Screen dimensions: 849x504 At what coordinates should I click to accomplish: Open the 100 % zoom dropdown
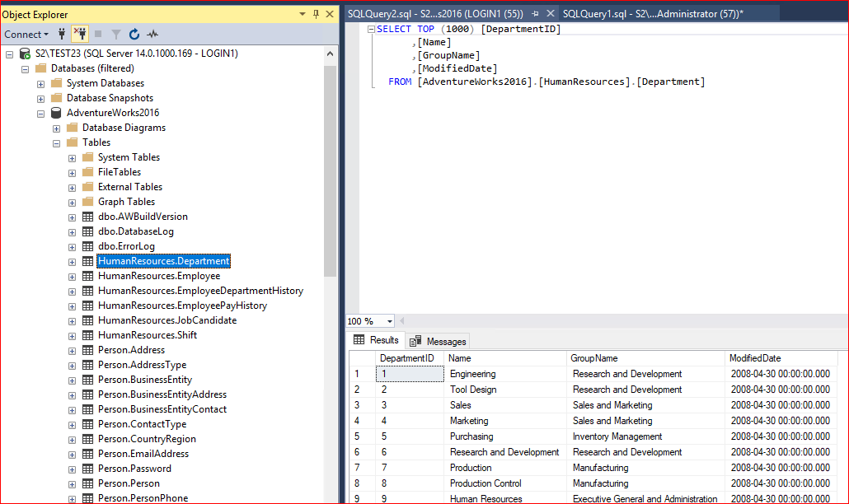(389, 321)
